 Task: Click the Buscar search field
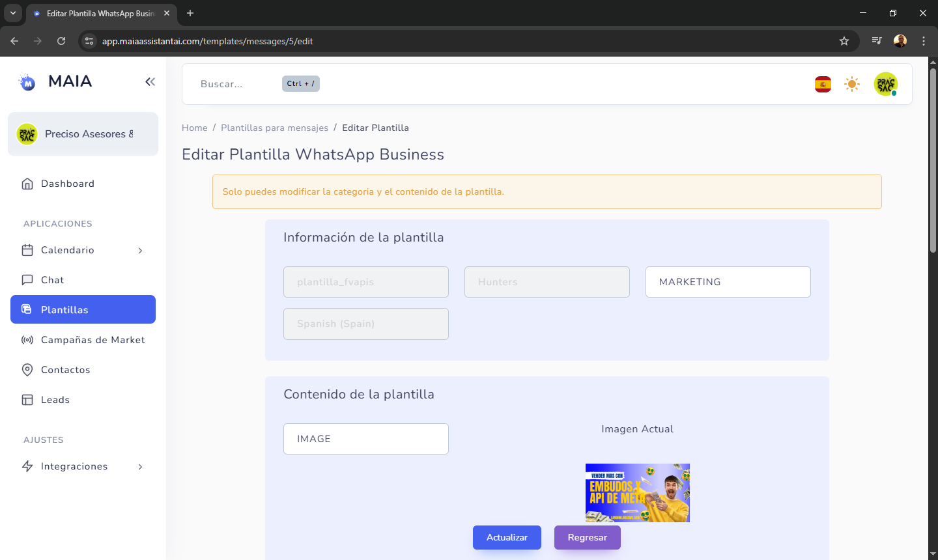(x=234, y=84)
